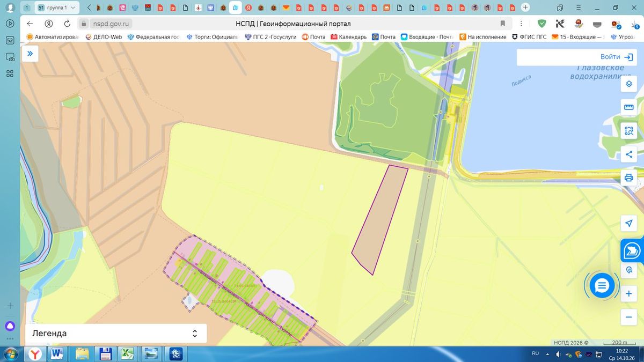Select the purple-outlined land parcel
644x362 pixels.
(380, 219)
